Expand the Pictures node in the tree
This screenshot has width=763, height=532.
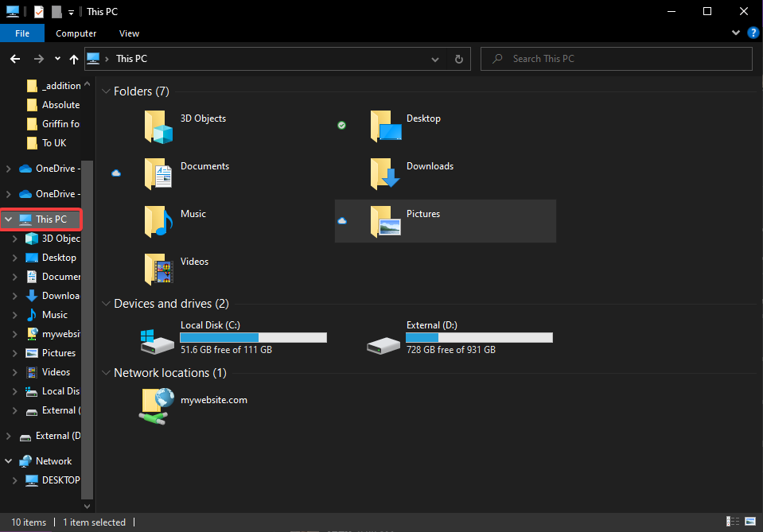click(x=14, y=353)
